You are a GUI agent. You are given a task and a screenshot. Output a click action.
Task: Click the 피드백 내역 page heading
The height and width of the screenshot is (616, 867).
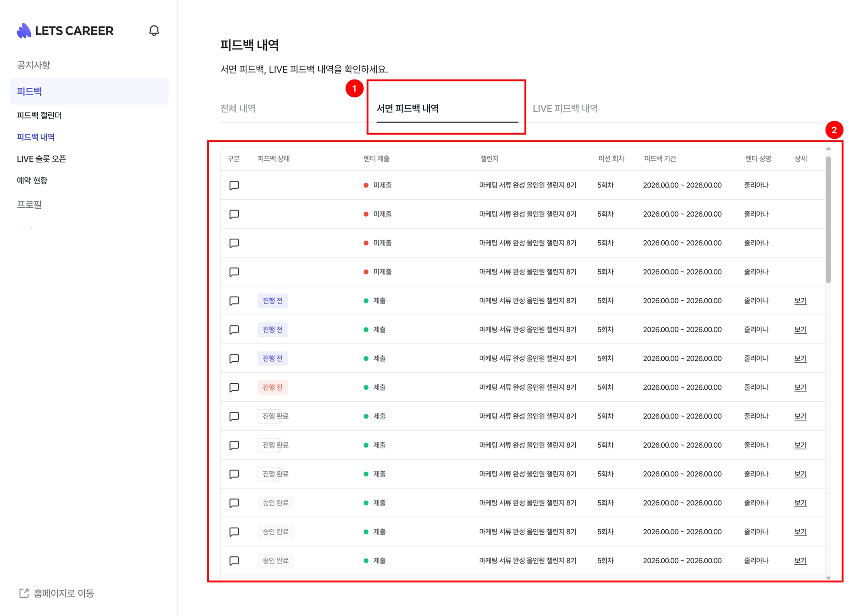pyautogui.click(x=249, y=45)
